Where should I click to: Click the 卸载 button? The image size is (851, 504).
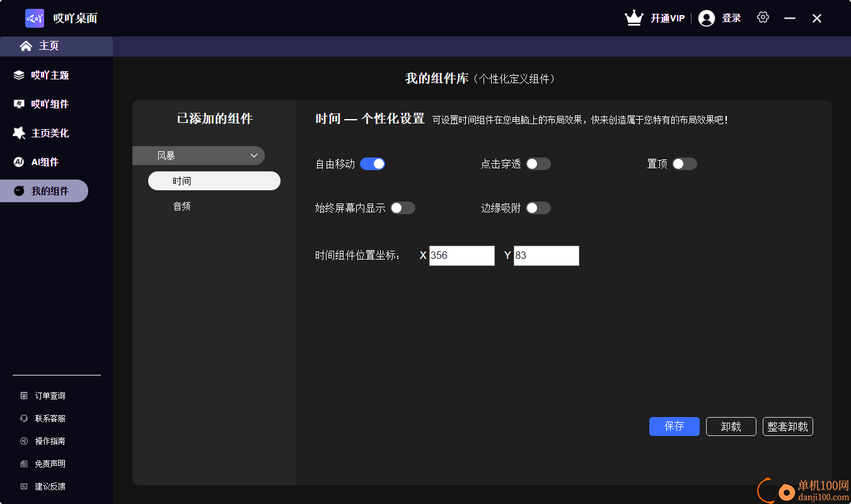731,427
